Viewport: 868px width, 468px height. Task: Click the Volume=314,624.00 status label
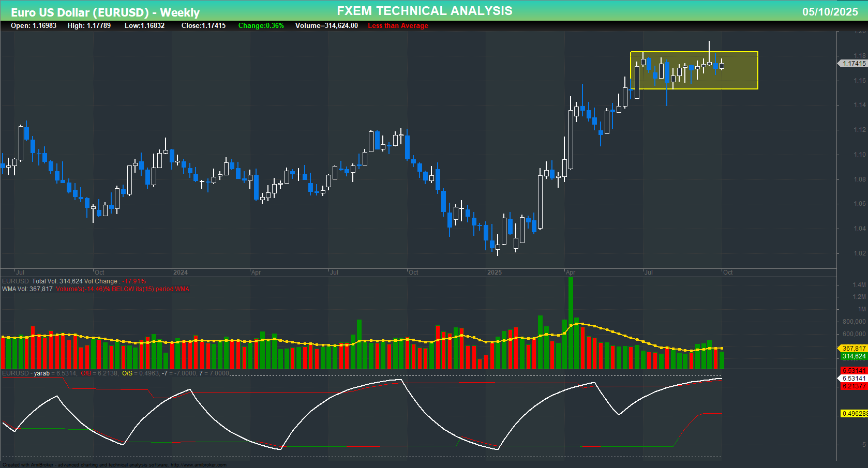point(326,25)
